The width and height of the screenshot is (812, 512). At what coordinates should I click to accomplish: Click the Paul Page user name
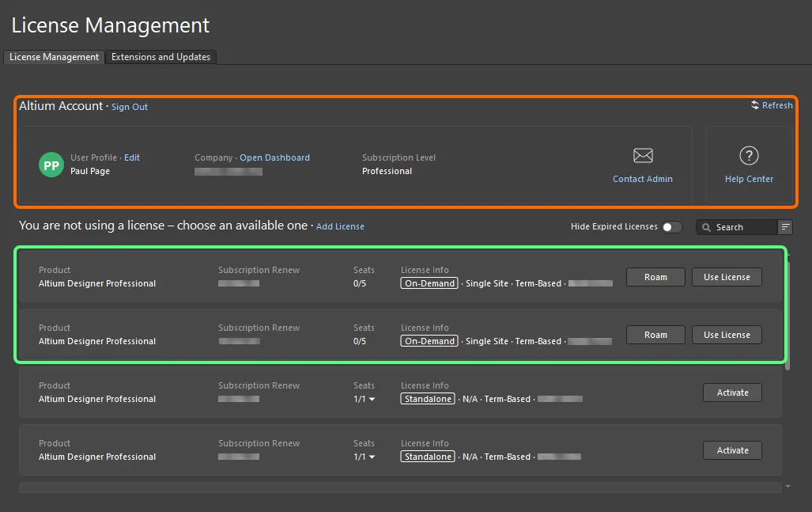pyautogui.click(x=90, y=171)
